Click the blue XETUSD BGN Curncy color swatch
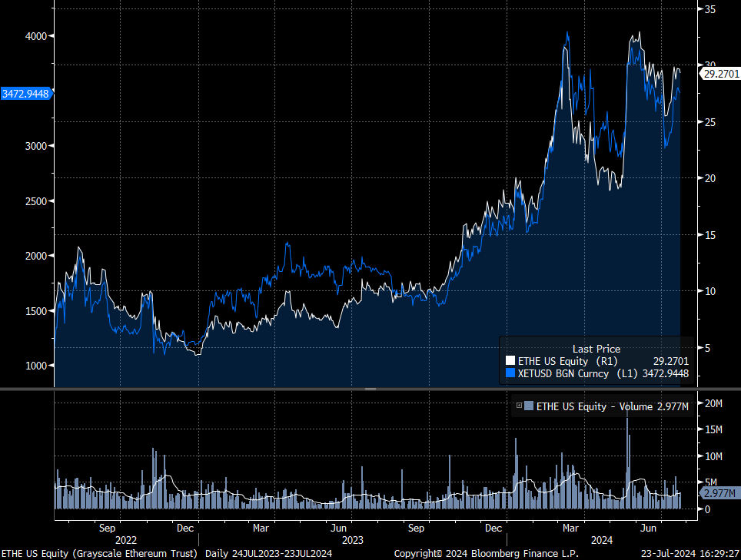Viewport: 741px width, 560px height. pyautogui.click(x=510, y=373)
